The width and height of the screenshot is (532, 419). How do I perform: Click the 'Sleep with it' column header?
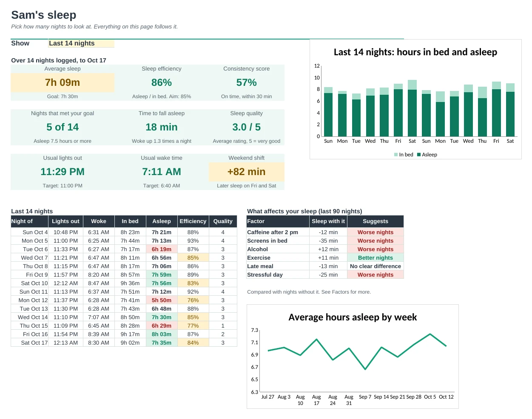pyautogui.click(x=328, y=221)
